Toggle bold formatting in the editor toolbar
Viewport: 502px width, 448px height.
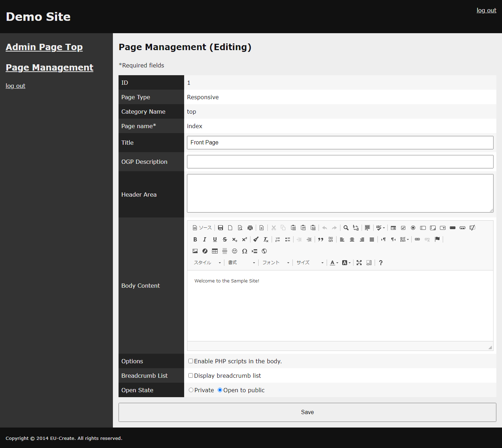tap(195, 239)
